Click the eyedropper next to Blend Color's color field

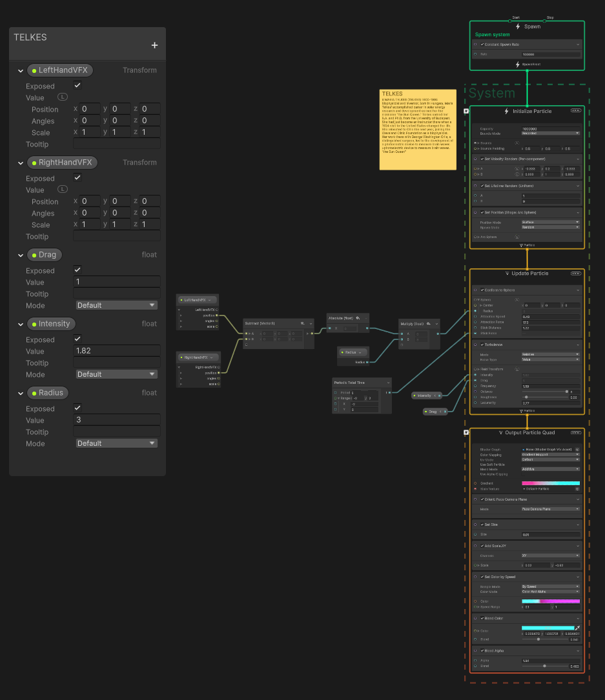point(578,627)
